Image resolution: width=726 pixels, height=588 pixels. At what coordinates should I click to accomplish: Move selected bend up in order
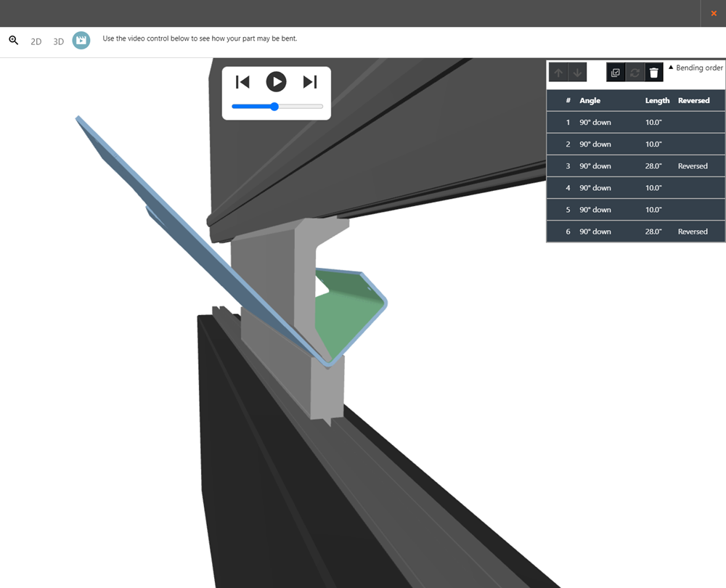558,73
